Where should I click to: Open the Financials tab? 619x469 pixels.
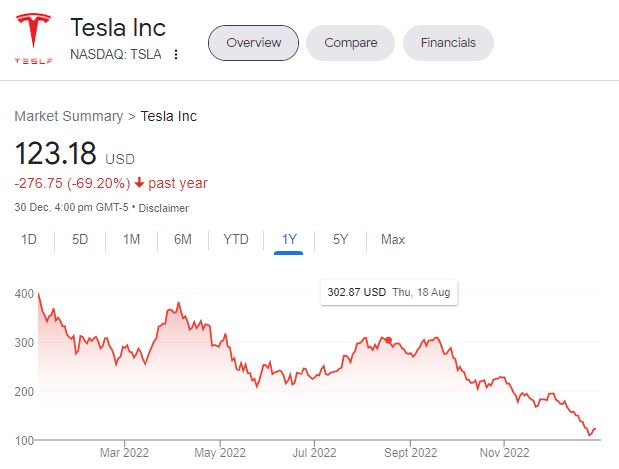[x=448, y=43]
